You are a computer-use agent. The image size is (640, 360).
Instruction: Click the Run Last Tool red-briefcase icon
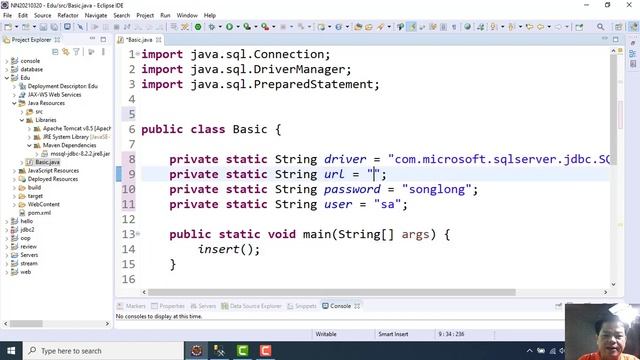coord(265,27)
